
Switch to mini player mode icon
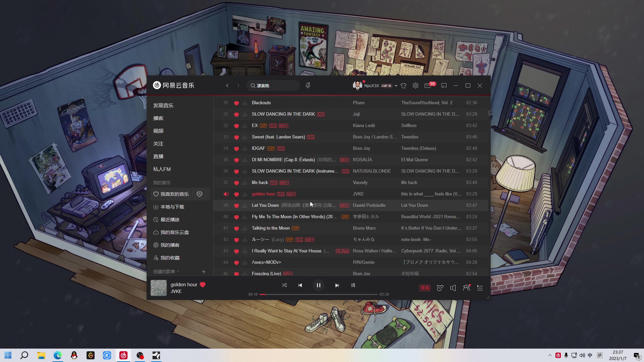point(444,85)
